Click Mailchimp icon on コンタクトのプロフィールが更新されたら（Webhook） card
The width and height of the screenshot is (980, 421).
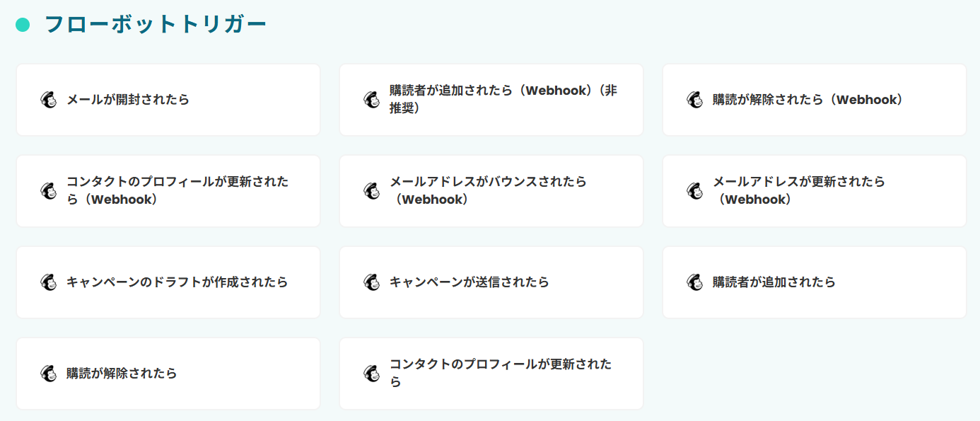pos(49,191)
